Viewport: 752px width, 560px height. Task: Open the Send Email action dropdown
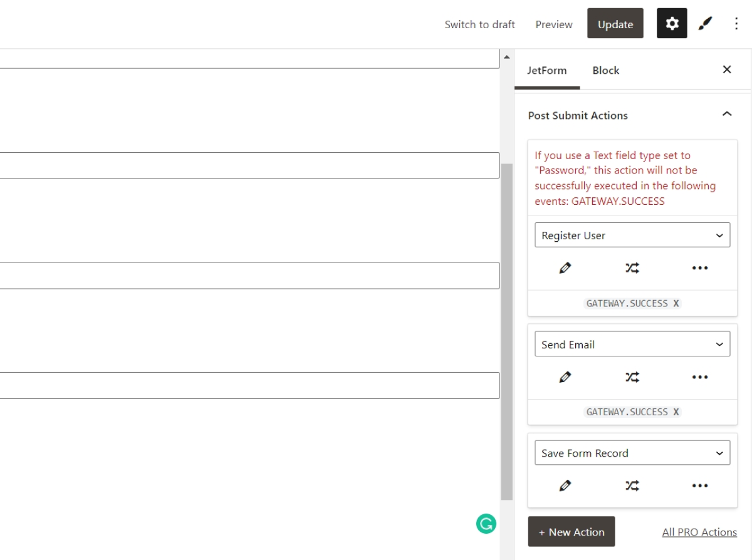[x=632, y=345]
